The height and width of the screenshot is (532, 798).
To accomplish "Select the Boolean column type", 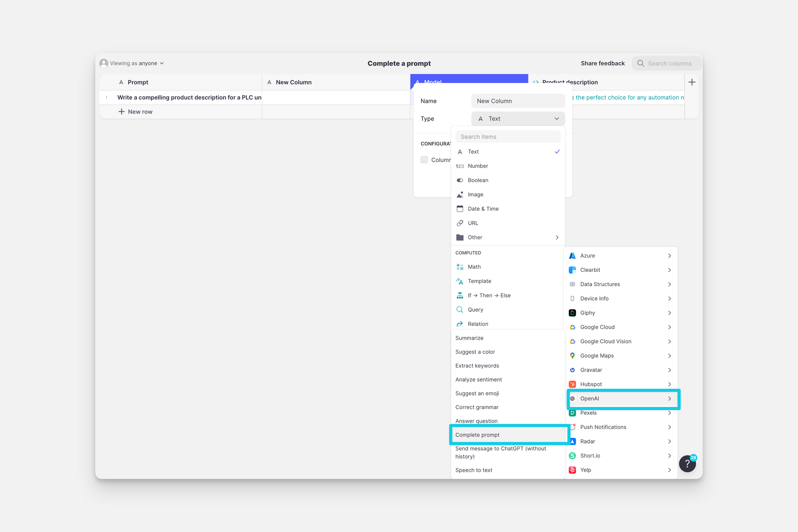I will [x=478, y=180].
